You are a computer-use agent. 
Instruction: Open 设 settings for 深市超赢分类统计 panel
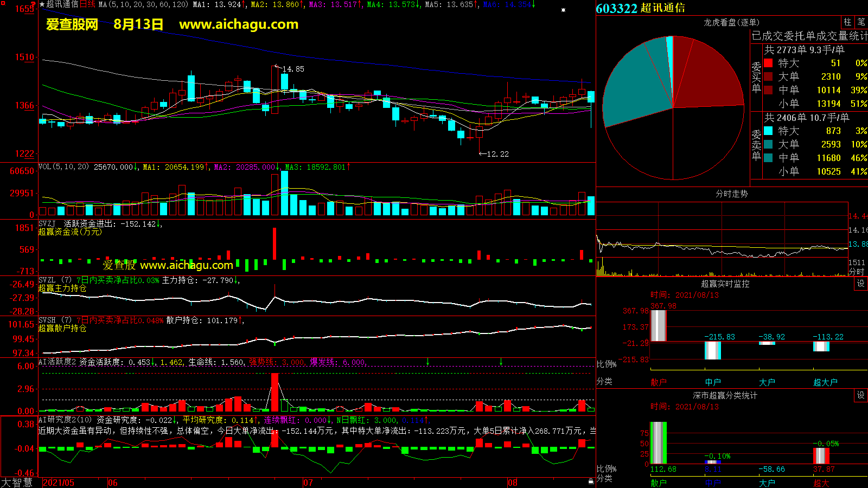[x=861, y=395]
